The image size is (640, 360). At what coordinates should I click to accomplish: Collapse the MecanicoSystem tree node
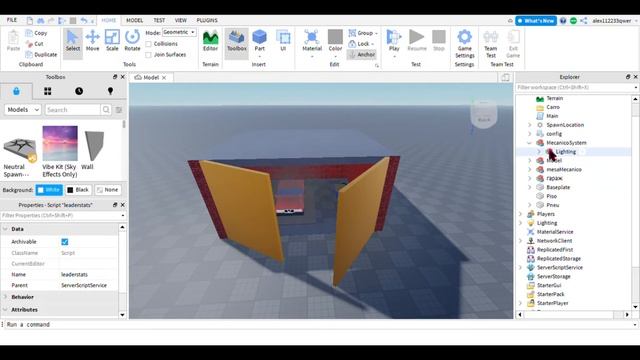530,143
